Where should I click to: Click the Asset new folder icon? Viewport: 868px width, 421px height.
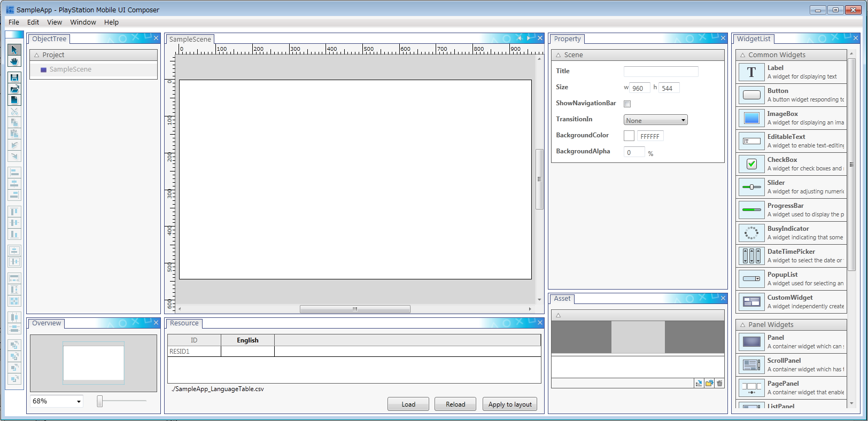[709, 383]
